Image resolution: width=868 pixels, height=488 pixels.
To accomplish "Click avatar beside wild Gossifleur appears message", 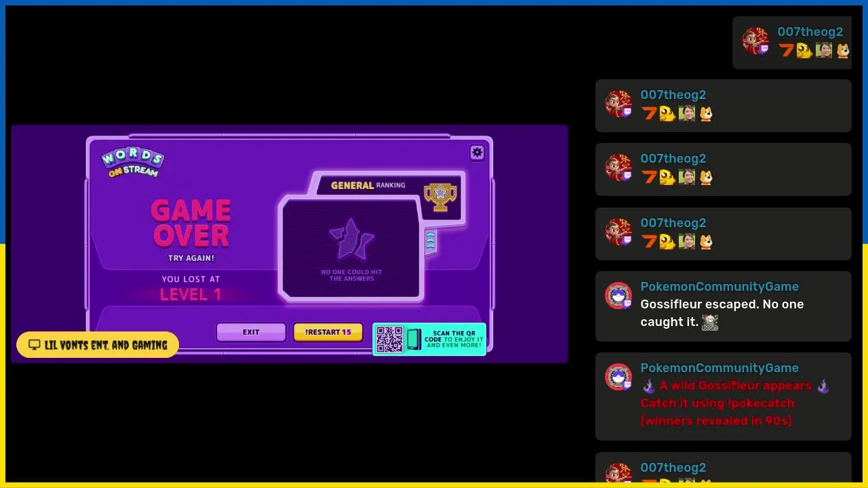I will click(618, 377).
